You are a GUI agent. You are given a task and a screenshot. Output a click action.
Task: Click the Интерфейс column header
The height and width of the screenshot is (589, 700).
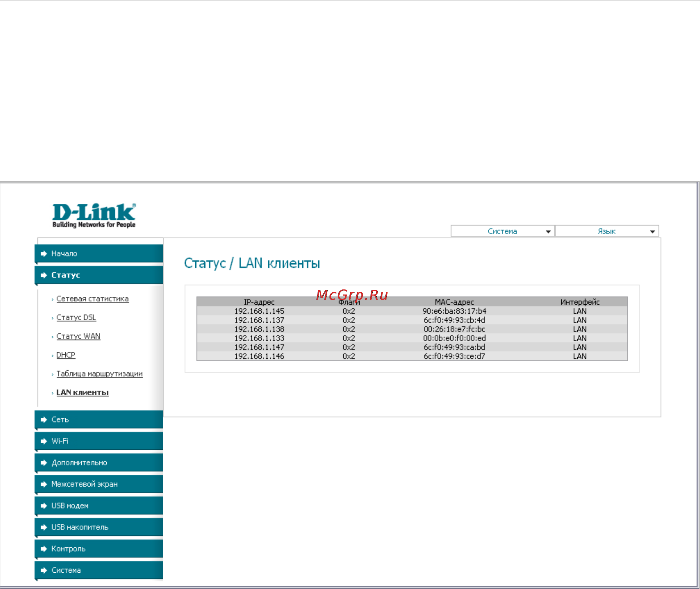tap(580, 302)
